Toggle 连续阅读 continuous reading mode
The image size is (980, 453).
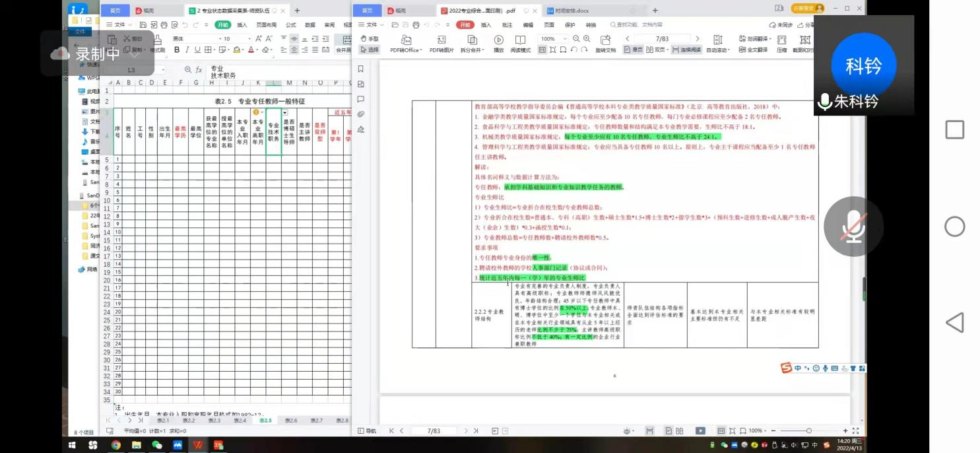coord(686,50)
